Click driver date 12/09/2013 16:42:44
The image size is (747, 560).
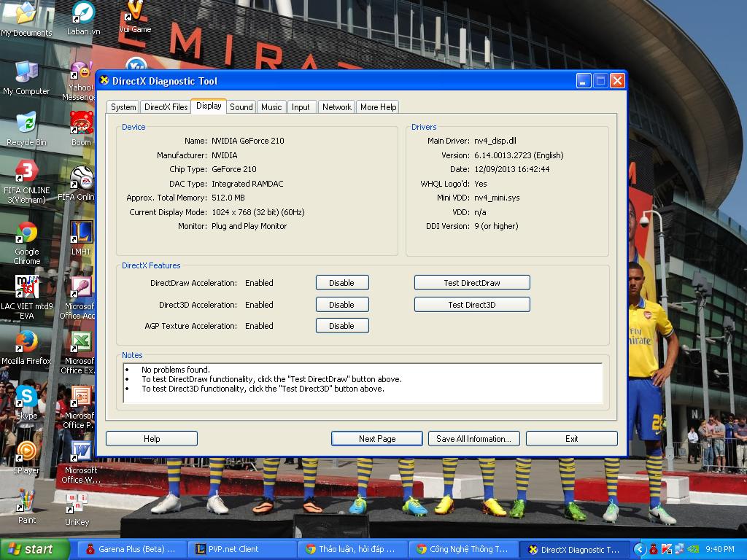click(512, 169)
